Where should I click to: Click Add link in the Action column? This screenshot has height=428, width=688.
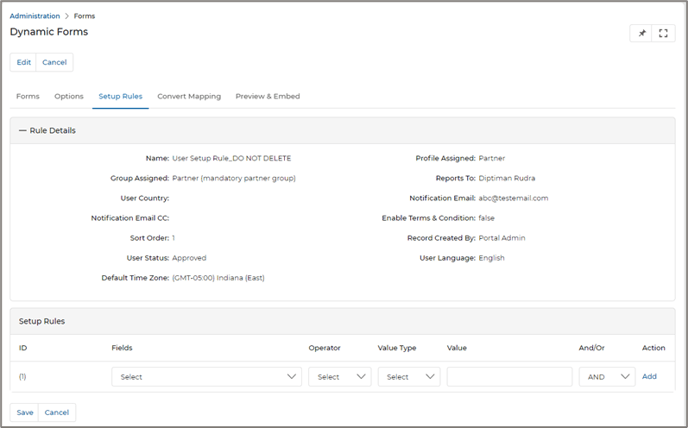[x=649, y=376]
